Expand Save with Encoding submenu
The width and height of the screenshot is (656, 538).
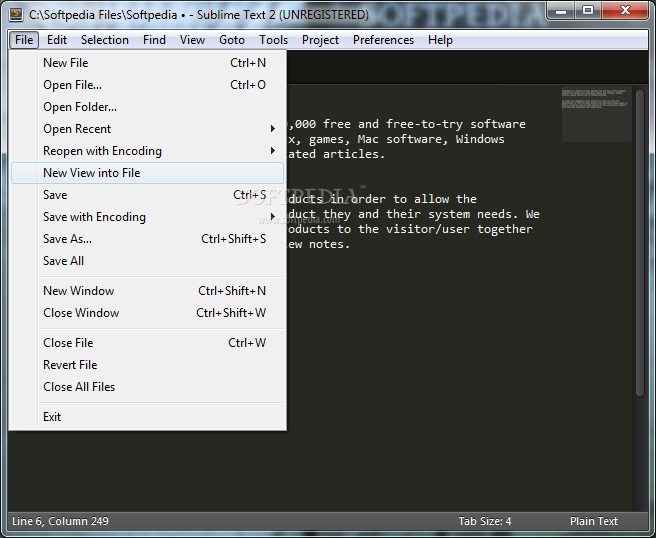coord(147,217)
